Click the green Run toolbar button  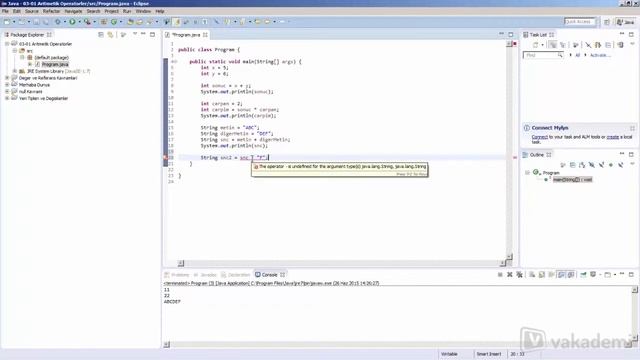pos(72,22)
